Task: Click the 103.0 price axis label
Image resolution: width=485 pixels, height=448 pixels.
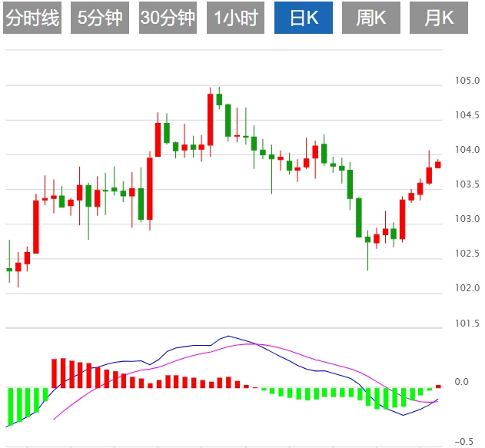Action: 467,219
